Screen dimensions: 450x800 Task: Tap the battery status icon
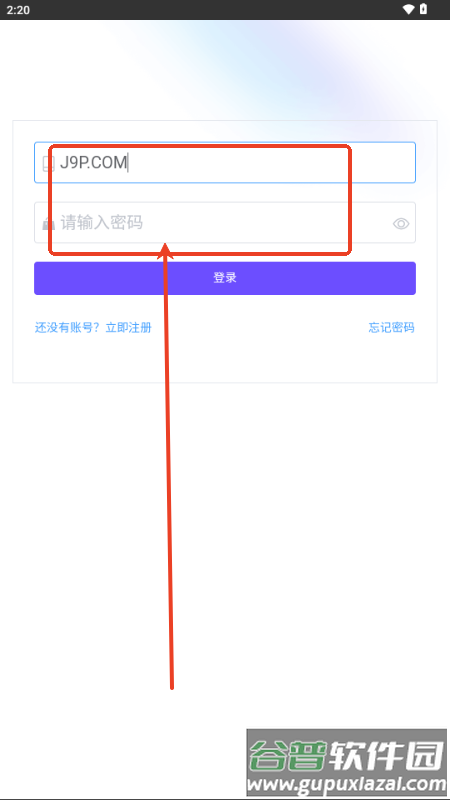pyautogui.click(x=423, y=10)
